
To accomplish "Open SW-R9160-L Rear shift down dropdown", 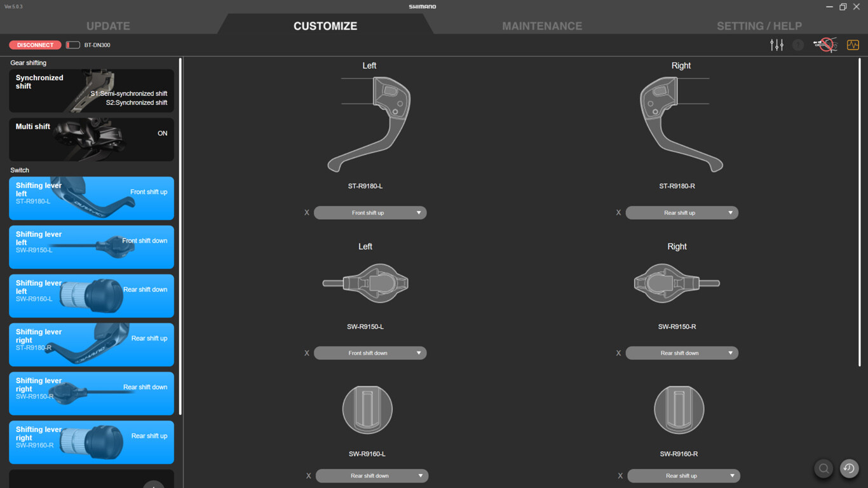I will click(x=372, y=476).
